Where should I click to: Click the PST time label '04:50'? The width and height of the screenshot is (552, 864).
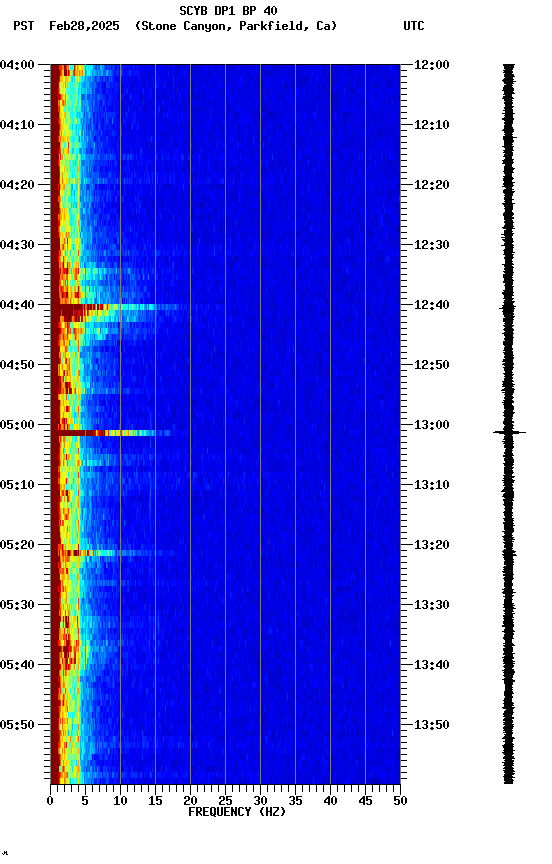17,365
